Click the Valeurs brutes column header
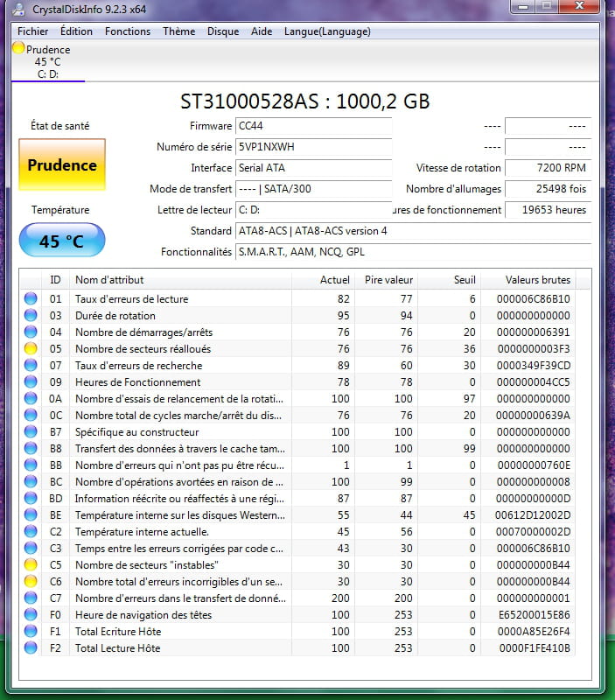This screenshot has width=615, height=700. (528, 280)
